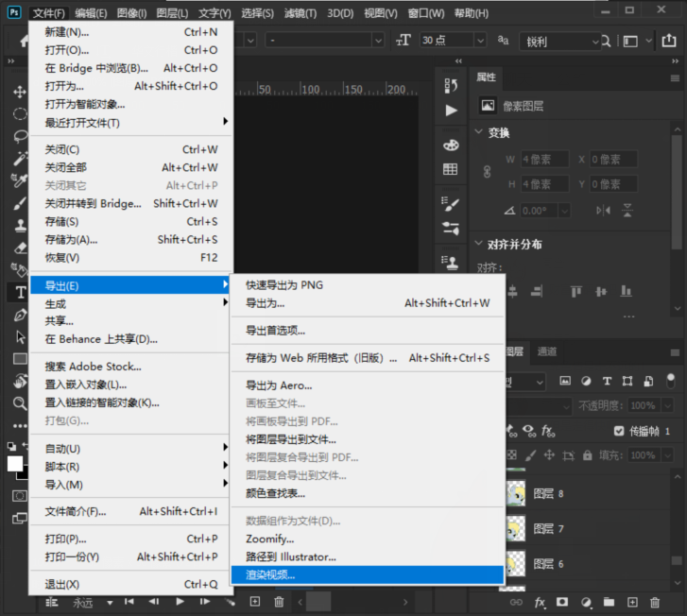Expand the 自动(U) submenu
This screenshot has height=616, width=687.
[130, 449]
